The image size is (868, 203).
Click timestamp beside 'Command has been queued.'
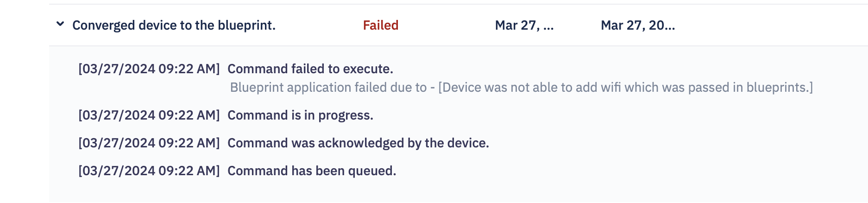click(149, 171)
